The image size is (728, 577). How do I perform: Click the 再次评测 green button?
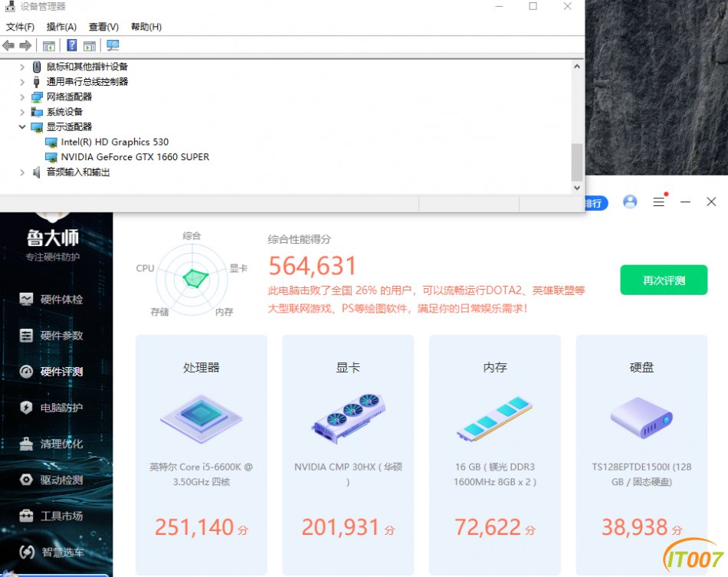(664, 280)
